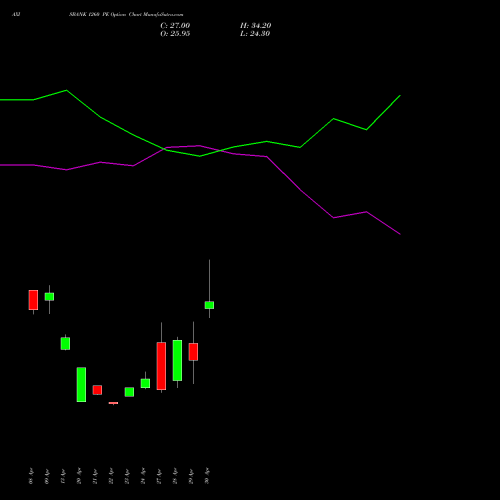Select the tall red candlestick for 27 Apr

(161, 366)
